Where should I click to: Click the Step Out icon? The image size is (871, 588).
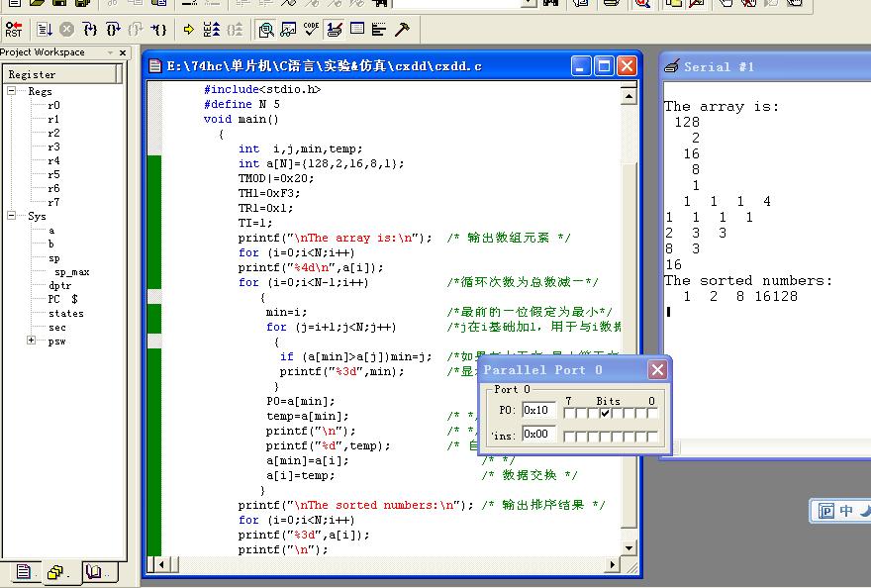click(x=136, y=30)
